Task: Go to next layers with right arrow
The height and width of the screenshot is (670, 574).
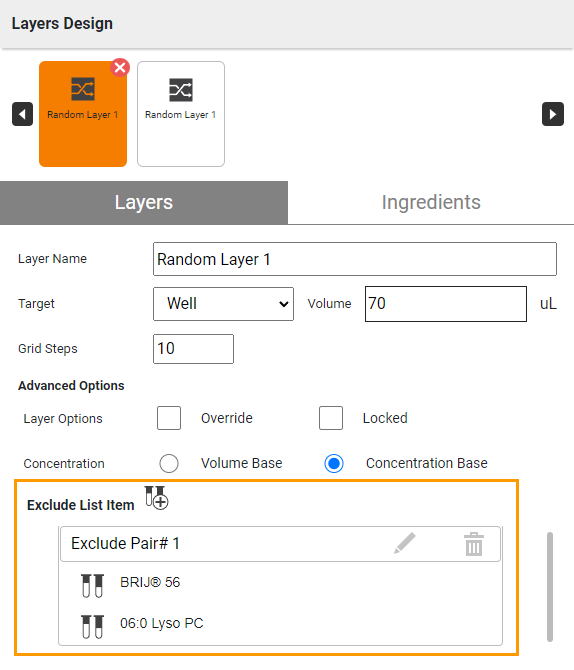Action: [x=553, y=114]
